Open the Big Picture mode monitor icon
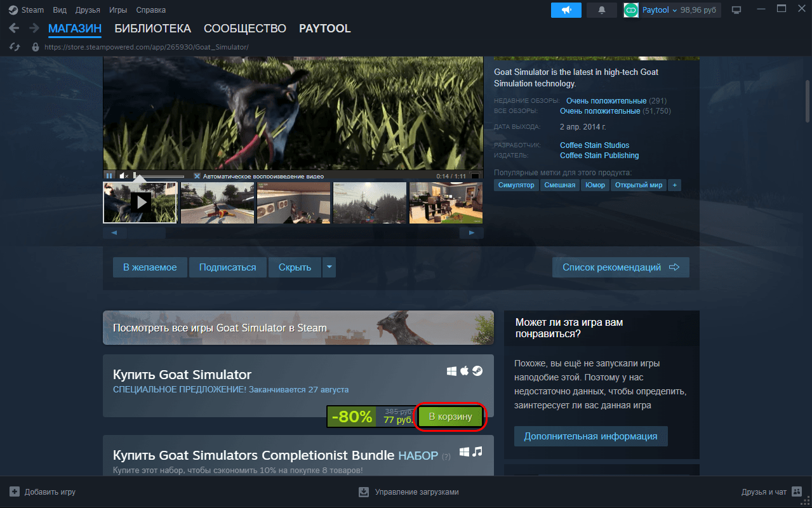The image size is (812, 508). tap(736, 10)
